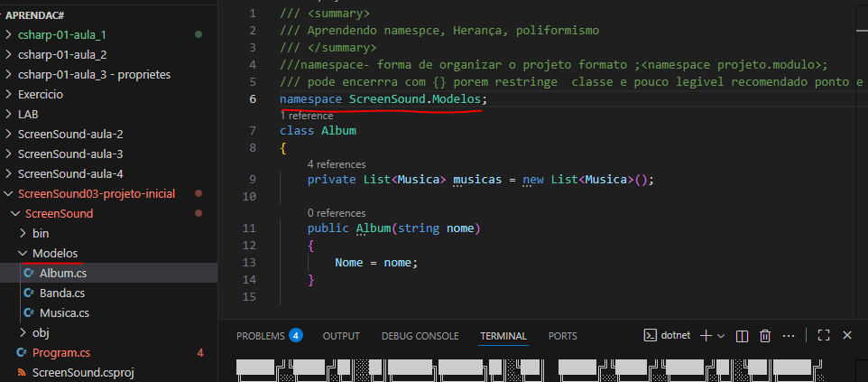Click the 'private' keyword on line 9

click(331, 180)
